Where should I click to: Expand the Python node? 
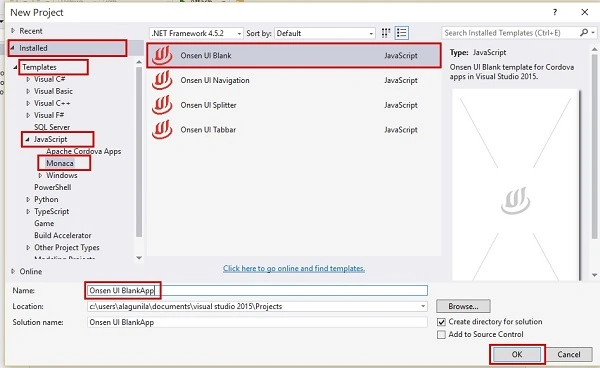pos(28,200)
